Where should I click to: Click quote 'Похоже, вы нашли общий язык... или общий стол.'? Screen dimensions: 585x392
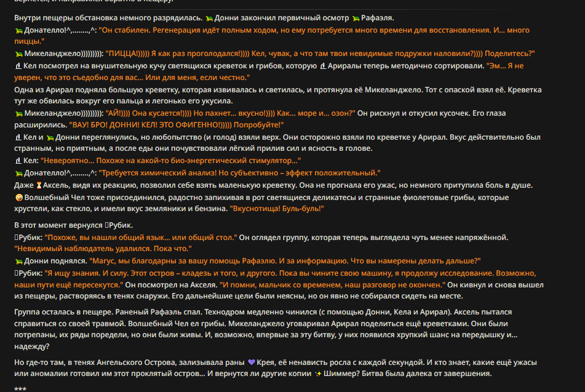coord(141,238)
